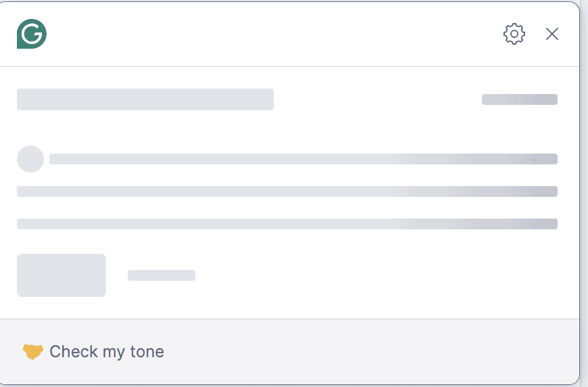The height and width of the screenshot is (387, 588).
Task: Click header space between logo and gear
Action: tap(270, 34)
